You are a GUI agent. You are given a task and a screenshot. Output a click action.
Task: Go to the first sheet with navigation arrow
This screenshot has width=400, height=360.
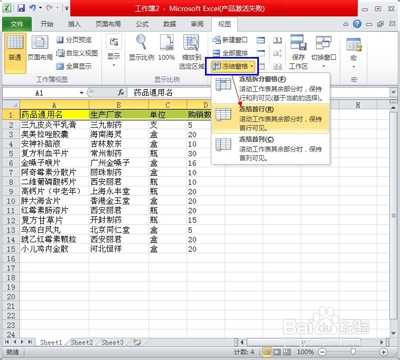(7, 342)
